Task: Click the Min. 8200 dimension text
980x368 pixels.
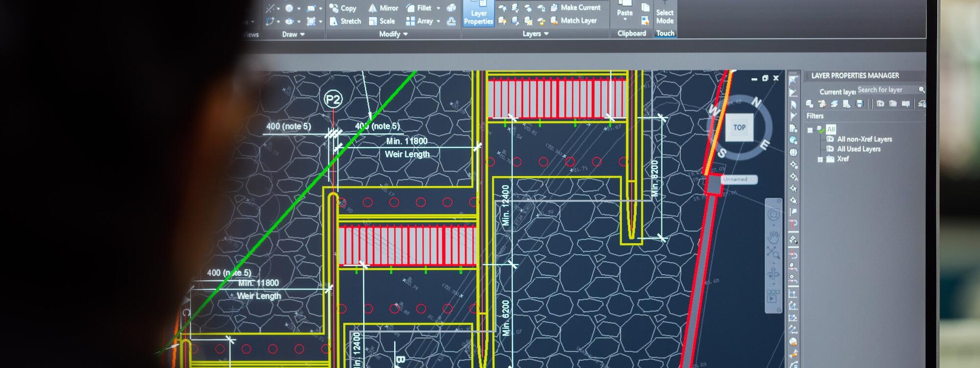Action: click(655, 178)
